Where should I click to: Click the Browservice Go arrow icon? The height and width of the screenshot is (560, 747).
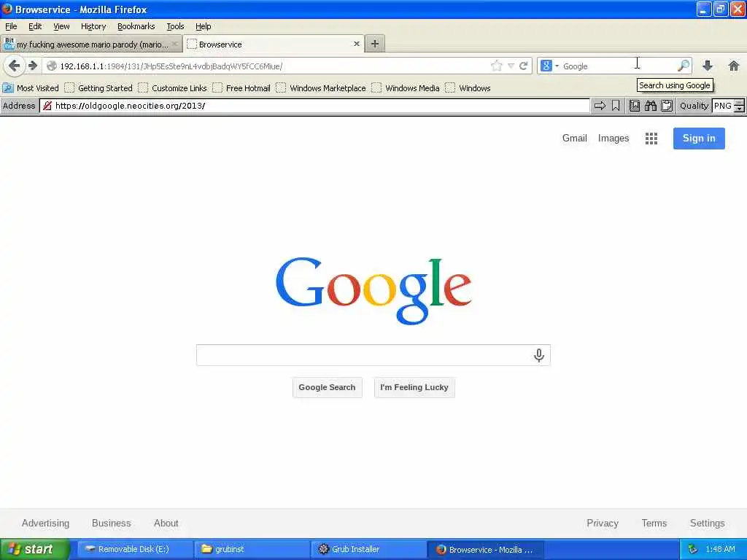point(600,106)
